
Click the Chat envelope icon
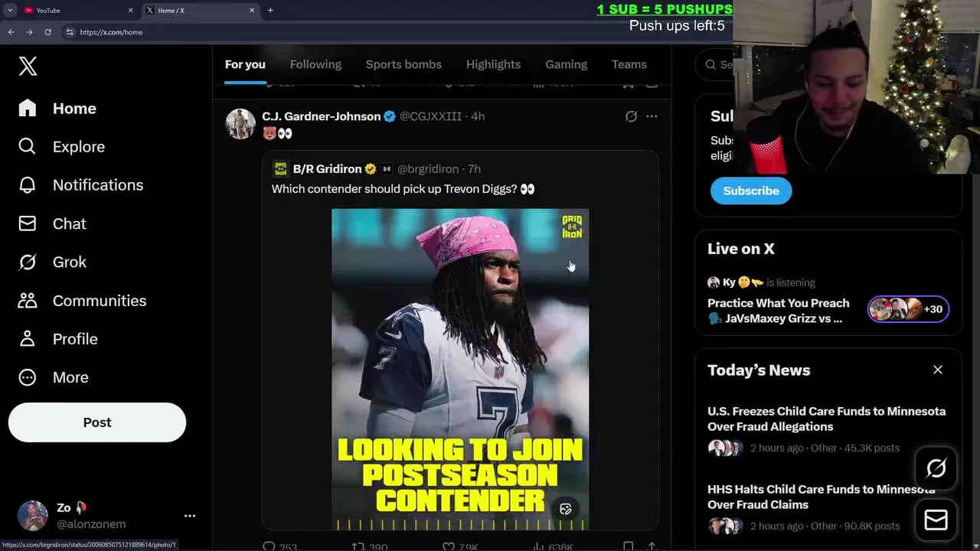point(28,223)
